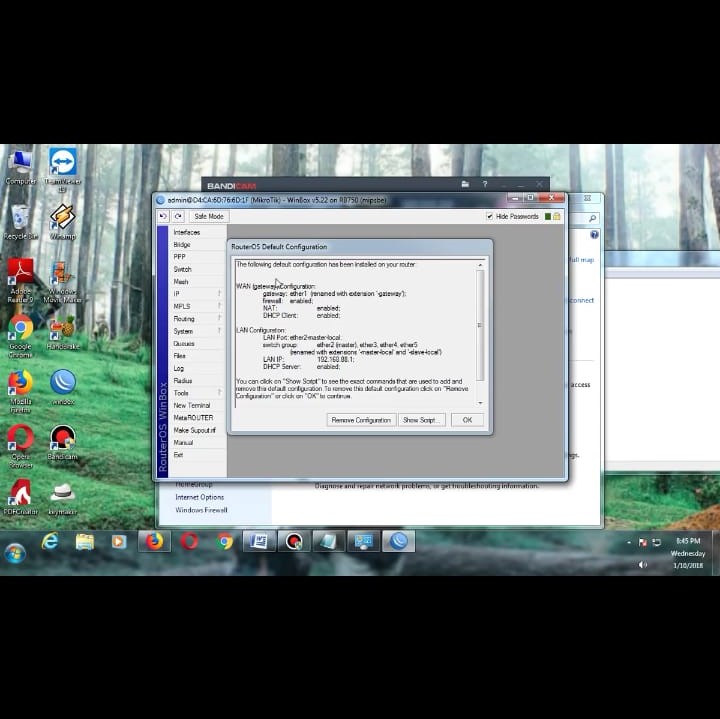Click OK in Default Configuration dialog
This screenshot has height=719, width=720.
pos(467,420)
